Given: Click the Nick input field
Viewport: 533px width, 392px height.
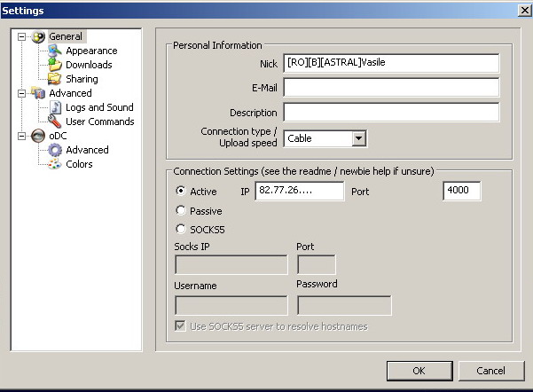Looking at the screenshot, I should [x=390, y=64].
